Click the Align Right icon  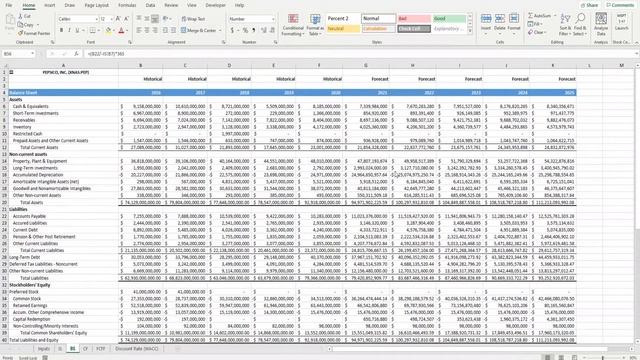click(x=155, y=30)
